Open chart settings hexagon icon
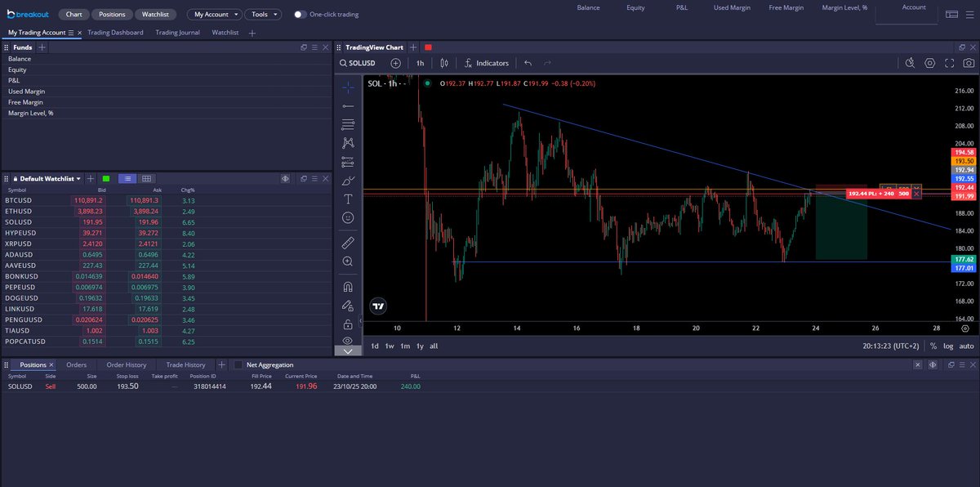Viewport: 980px width, 487px height. [x=929, y=63]
